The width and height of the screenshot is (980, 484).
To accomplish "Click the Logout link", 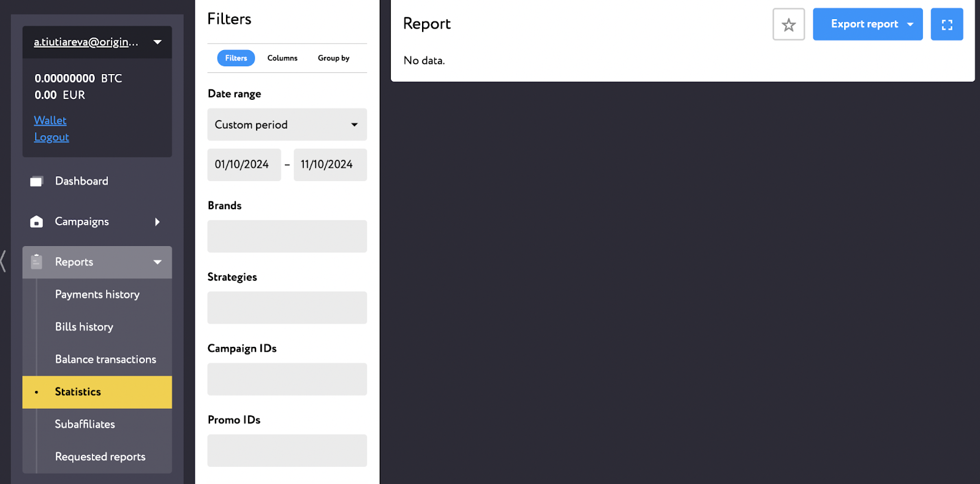I will coord(51,137).
